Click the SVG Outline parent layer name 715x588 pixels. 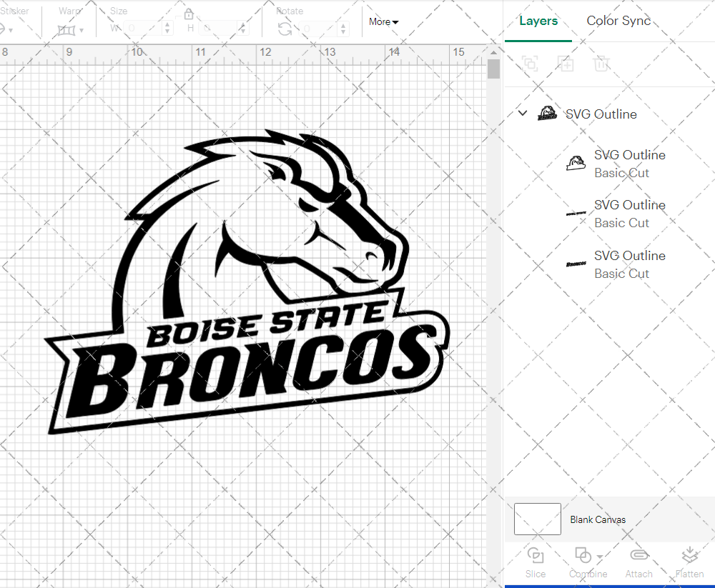click(601, 114)
